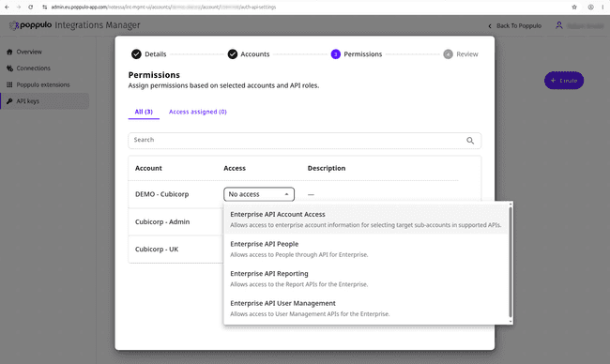
Task: Click the Review step number circle
Action: [449, 54]
